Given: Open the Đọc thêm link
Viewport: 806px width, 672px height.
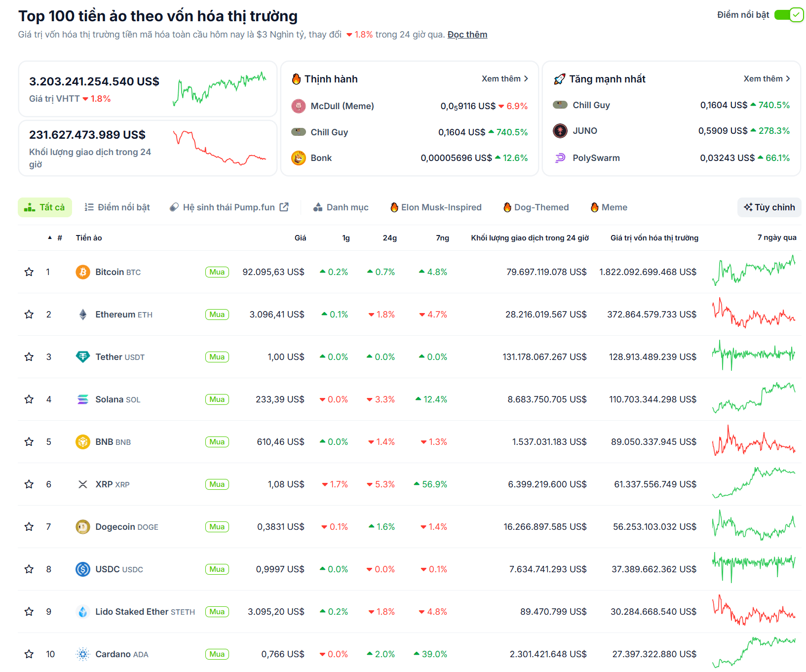Looking at the screenshot, I should pyautogui.click(x=467, y=35).
